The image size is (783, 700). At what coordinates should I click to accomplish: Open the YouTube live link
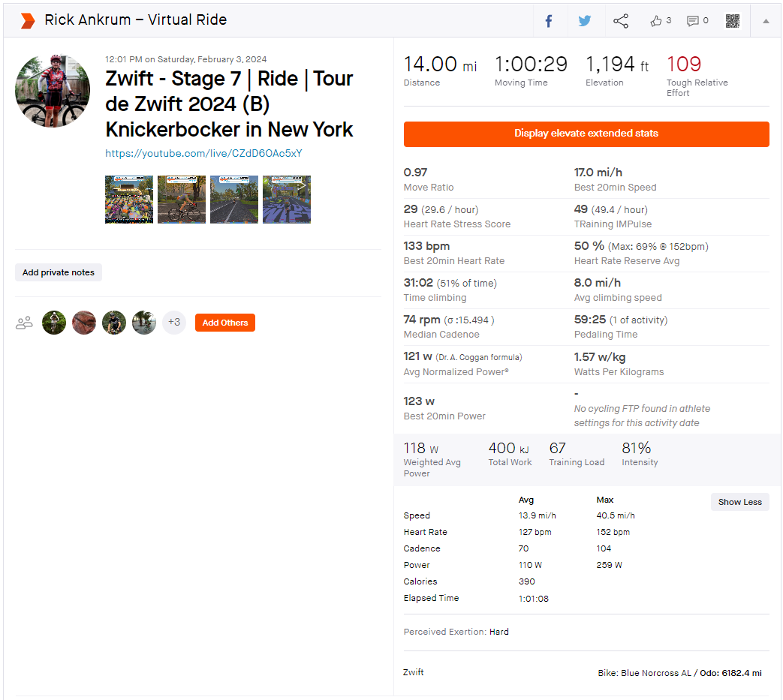point(203,153)
